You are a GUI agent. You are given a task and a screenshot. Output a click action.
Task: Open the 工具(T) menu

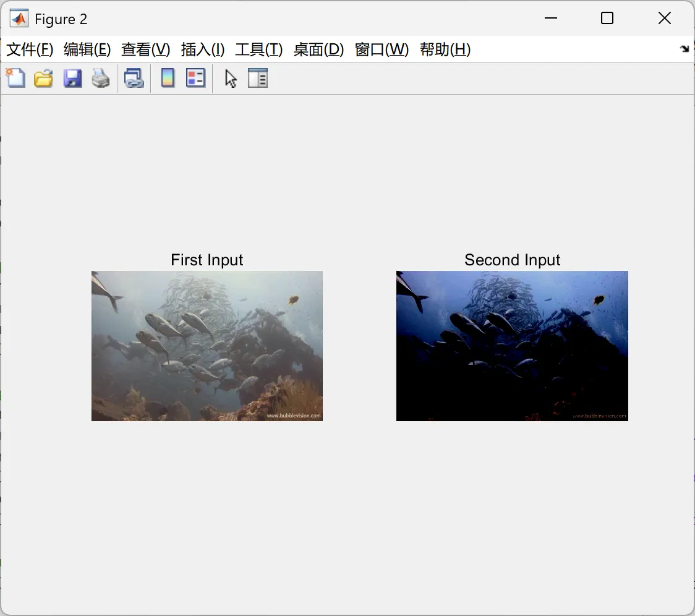click(x=259, y=49)
